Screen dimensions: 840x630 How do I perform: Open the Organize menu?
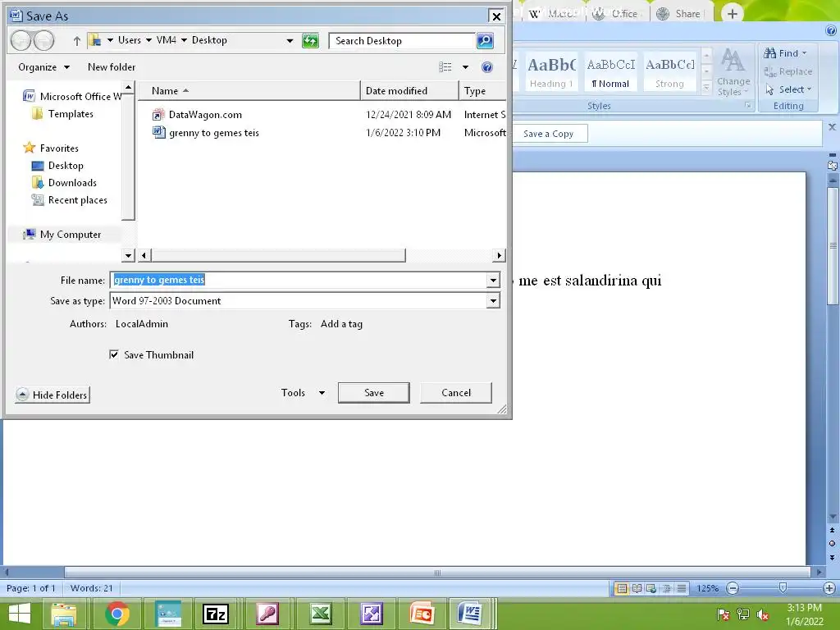coord(44,67)
